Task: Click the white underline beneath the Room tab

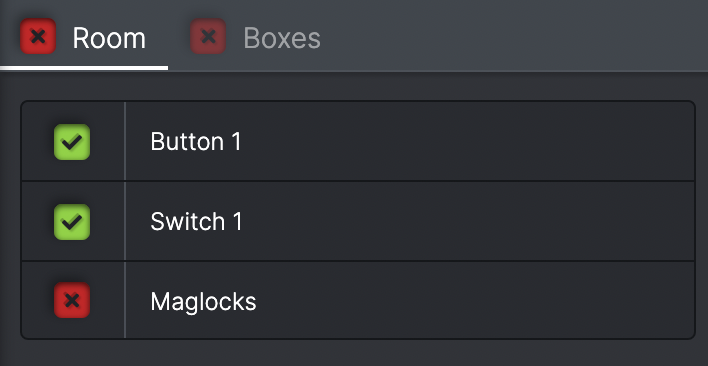Action: tap(84, 68)
